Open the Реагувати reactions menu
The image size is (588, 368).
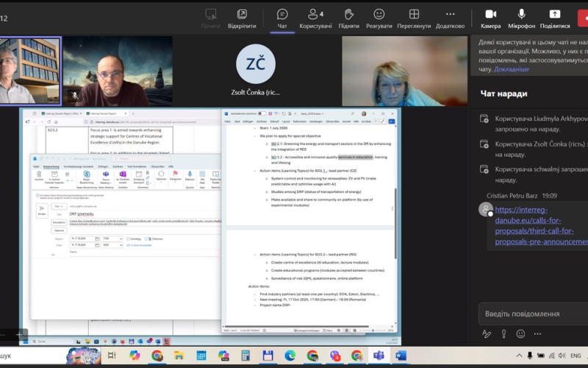pos(379,18)
